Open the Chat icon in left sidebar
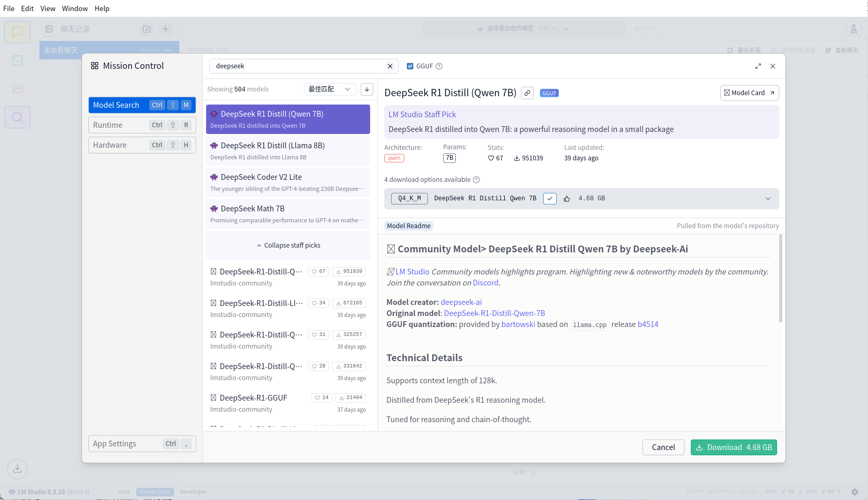 [x=17, y=32]
